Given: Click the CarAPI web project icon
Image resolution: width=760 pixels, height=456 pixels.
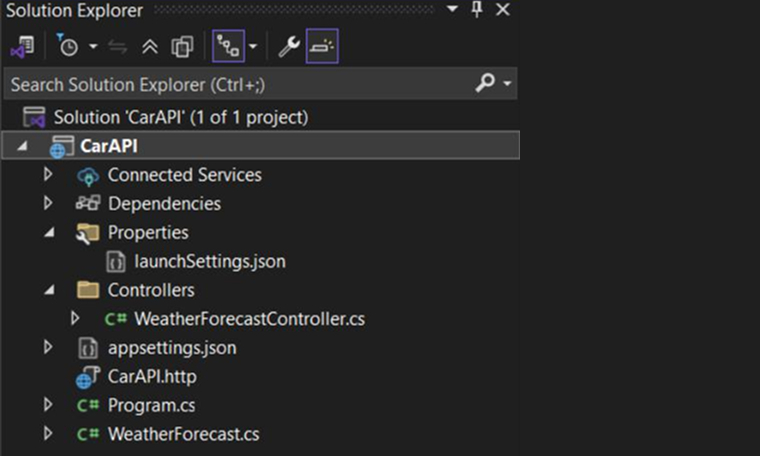Looking at the screenshot, I should click(62, 146).
